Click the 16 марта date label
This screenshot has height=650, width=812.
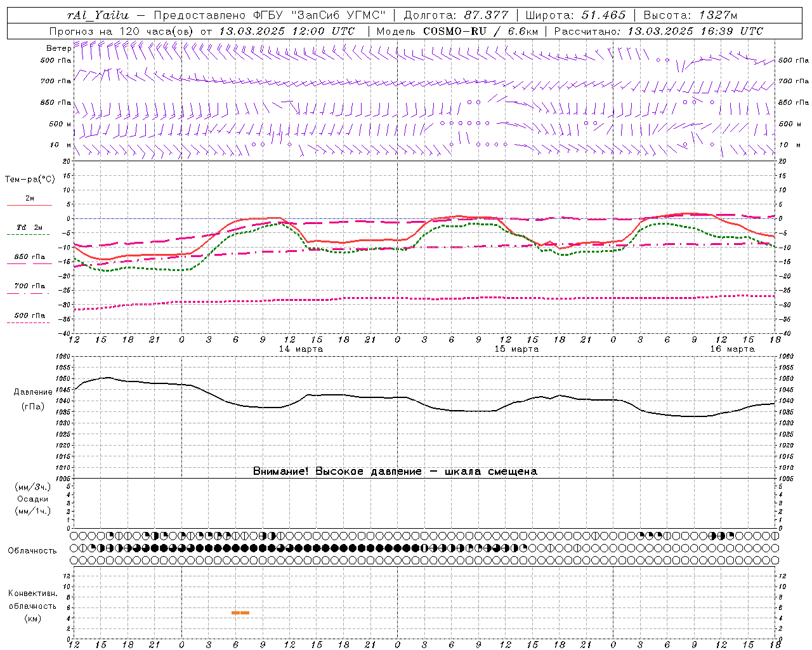pos(733,349)
